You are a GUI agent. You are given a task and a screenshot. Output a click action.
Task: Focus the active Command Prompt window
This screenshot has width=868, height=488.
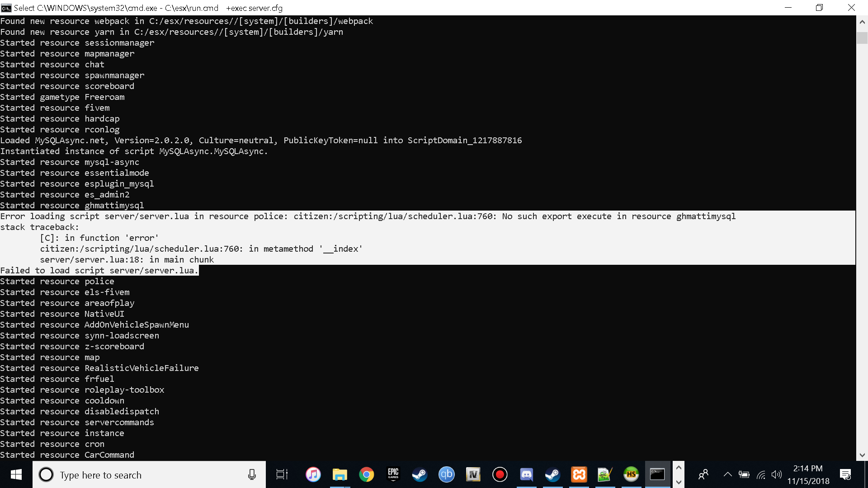click(x=657, y=474)
